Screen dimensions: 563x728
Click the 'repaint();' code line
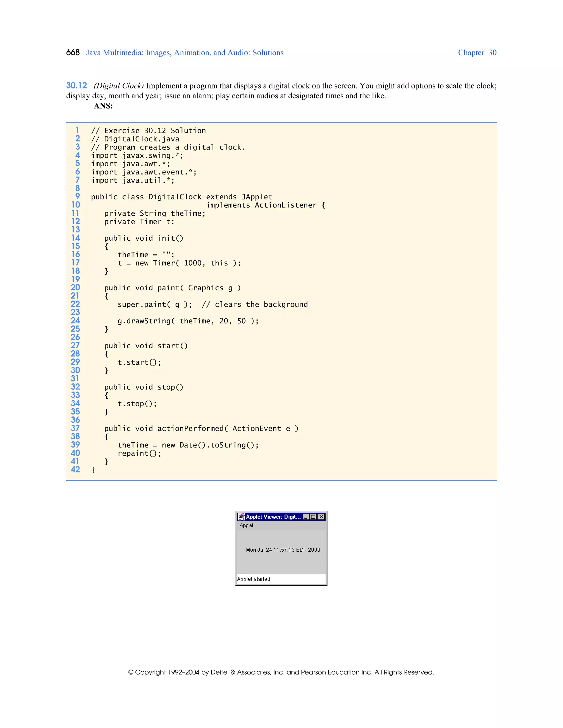(139, 453)
